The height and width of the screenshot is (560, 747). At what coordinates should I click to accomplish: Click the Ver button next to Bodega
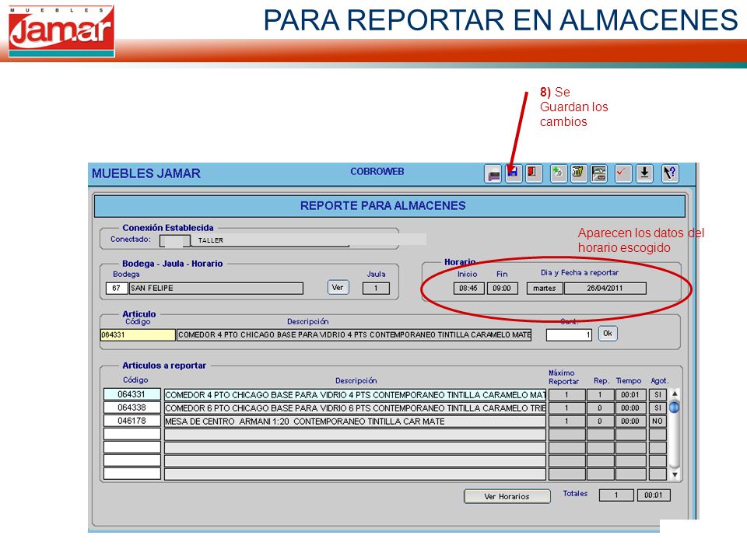(338, 288)
